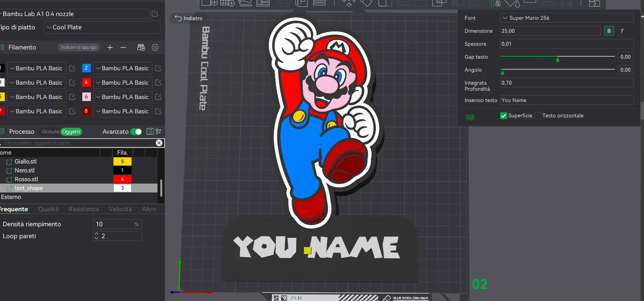Click the Gap testo slider handle
Viewport: 644px width, 301px height.
pos(558,59)
